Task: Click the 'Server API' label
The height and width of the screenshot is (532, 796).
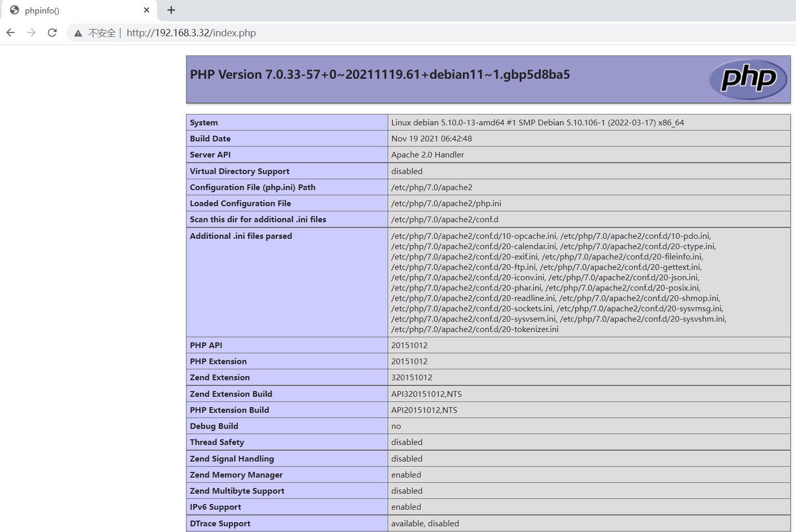Action: (x=210, y=155)
